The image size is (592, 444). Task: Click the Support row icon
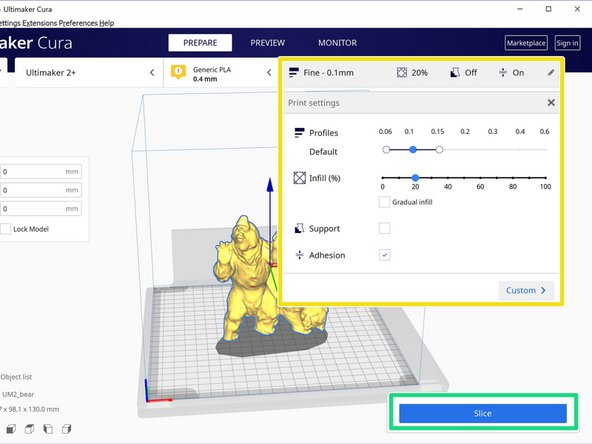[299, 228]
